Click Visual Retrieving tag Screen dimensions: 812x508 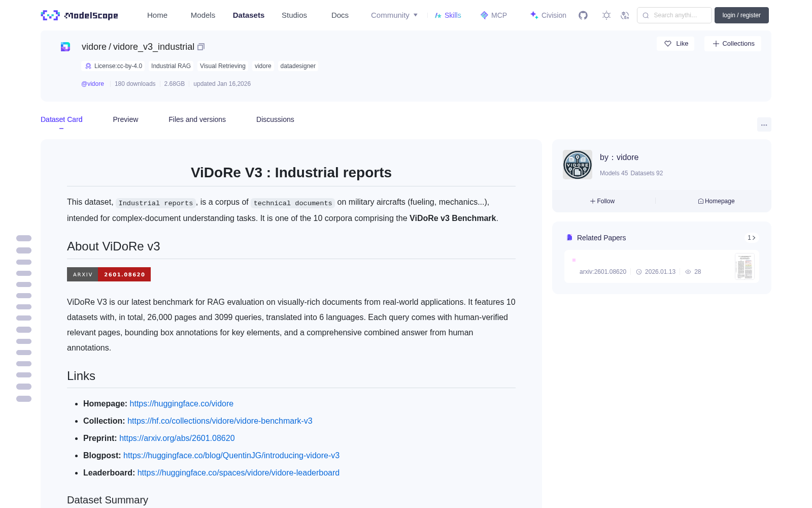tap(223, 66)
